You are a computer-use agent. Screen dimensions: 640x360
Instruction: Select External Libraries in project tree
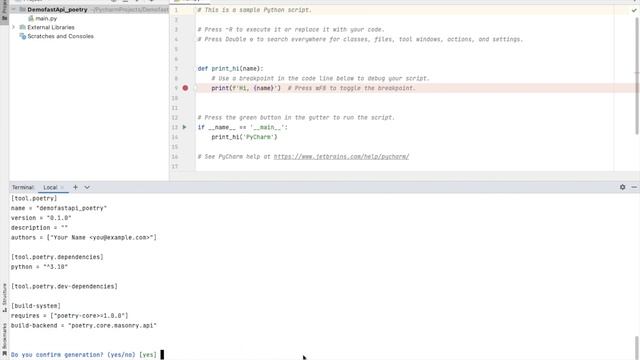[51, 27]
